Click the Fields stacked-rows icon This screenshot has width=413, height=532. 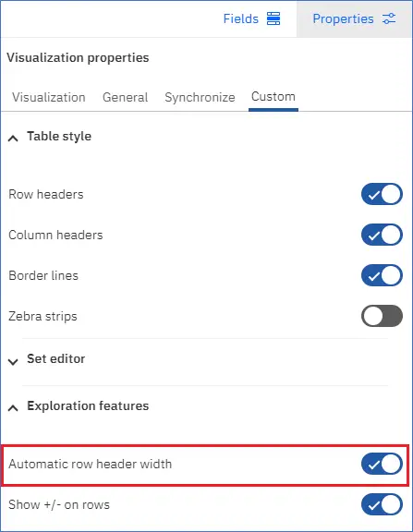273,18
